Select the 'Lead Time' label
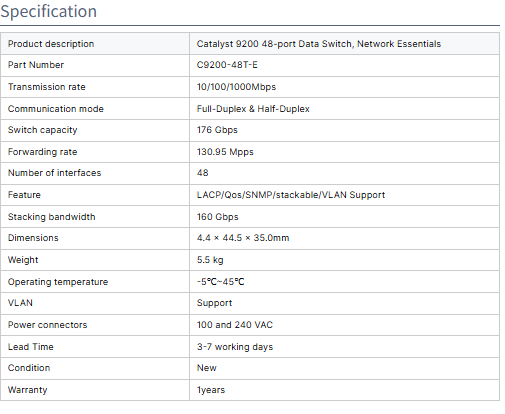This screenshot has width=505, height=414. pyautogui.click(x=31, y=347)
